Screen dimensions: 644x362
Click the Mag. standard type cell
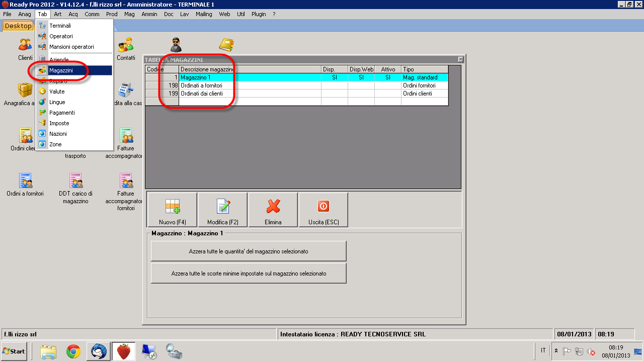point(424,77)
